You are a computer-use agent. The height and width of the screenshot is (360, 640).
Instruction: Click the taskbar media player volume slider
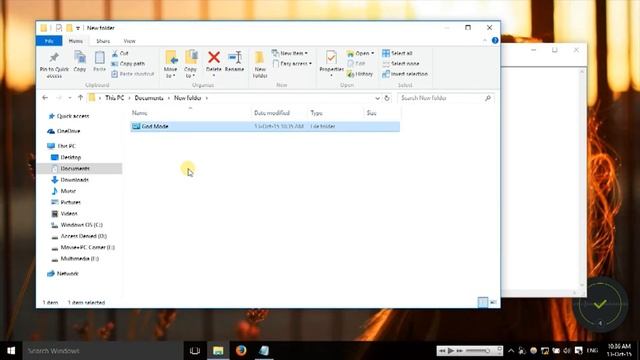click(x=478, y=351)
